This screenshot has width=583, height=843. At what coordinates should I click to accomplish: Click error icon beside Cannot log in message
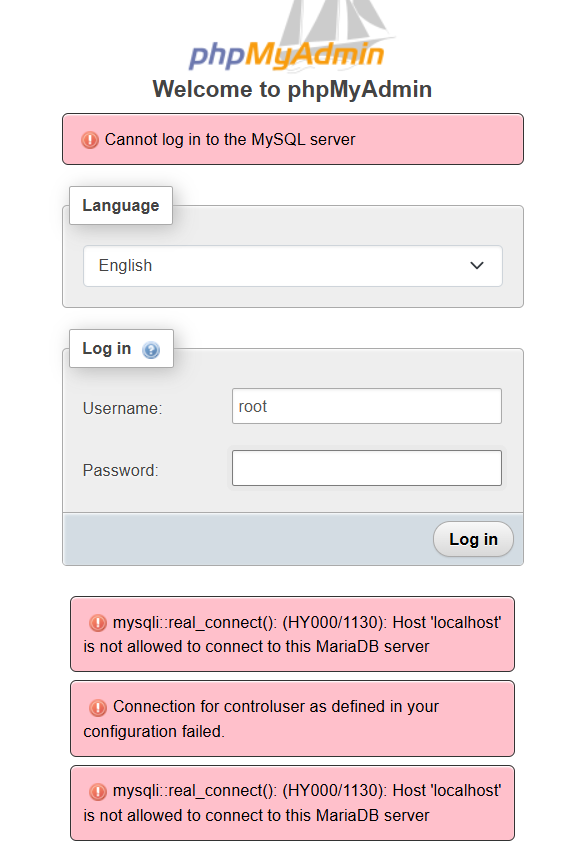tap(90, 140)
